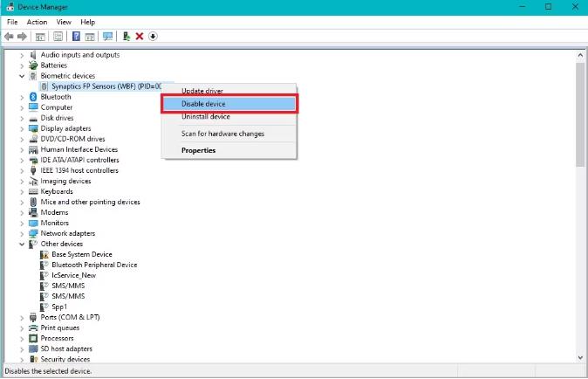Open the blue Help question-mark toolbar icon
The width and height of the screenshot is (588, 379).
click(x=76, y=37)
